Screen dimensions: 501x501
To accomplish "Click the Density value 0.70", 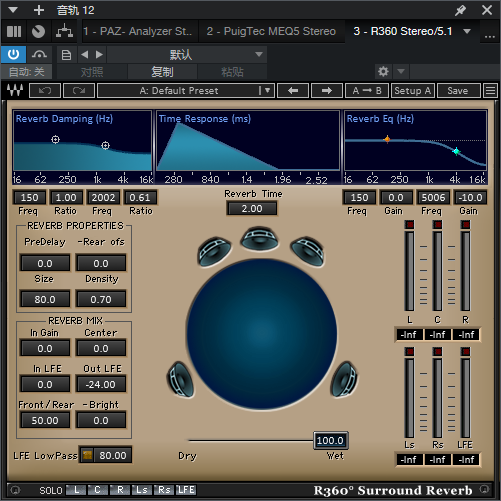I will coord(101,299).
